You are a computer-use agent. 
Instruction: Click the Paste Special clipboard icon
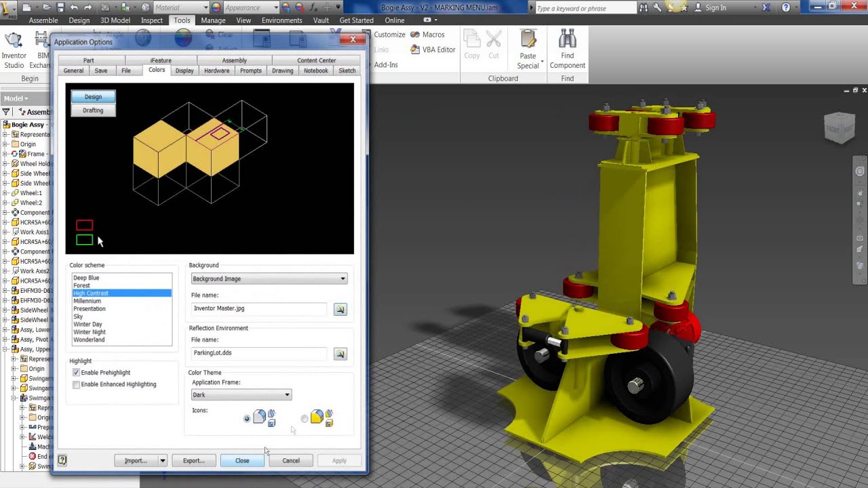528,39
